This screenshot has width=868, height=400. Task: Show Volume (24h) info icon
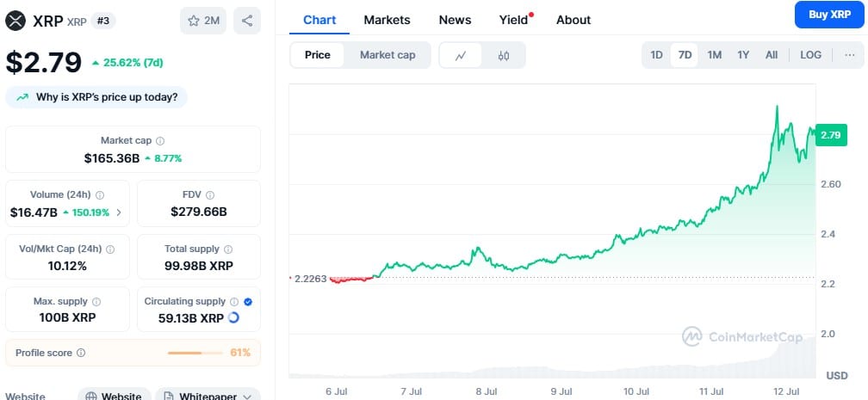(x=100, y=194)
